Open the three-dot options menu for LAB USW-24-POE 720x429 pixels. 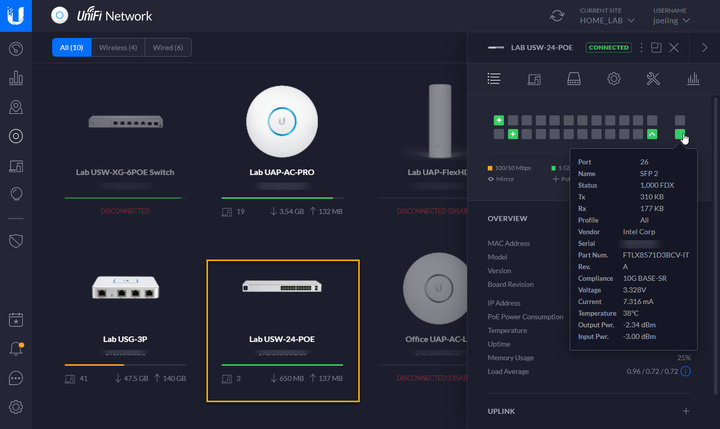(641, 47)
